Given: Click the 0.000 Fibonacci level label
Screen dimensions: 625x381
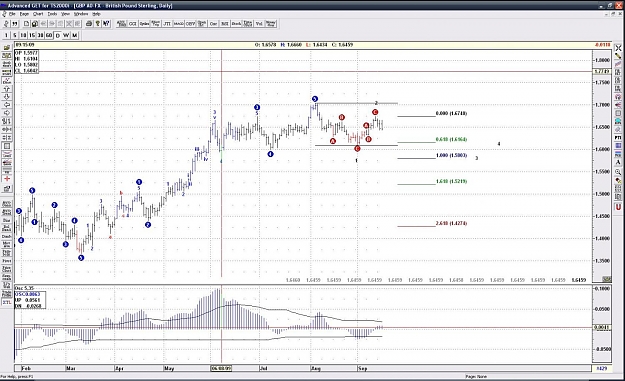Looking at the screenshot, I should (451, 114).
